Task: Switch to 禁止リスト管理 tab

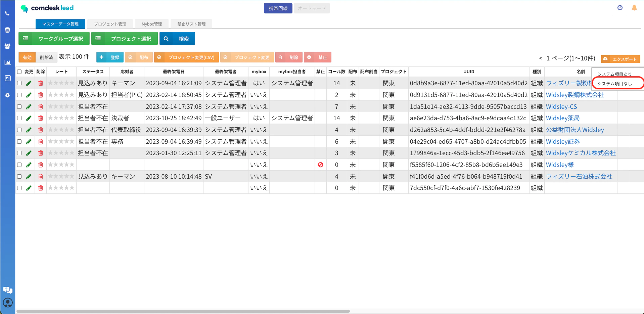Action: [x=191, y=24]
